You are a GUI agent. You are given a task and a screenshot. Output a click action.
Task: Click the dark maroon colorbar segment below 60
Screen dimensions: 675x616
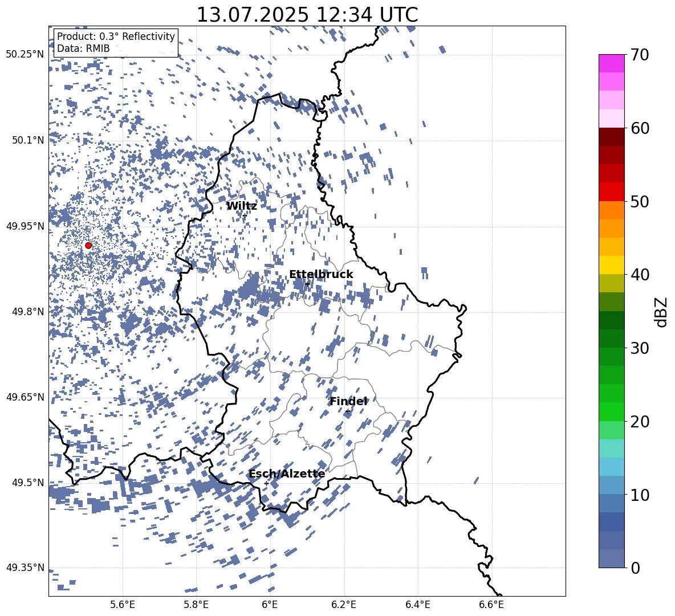[x=611, y=137]
